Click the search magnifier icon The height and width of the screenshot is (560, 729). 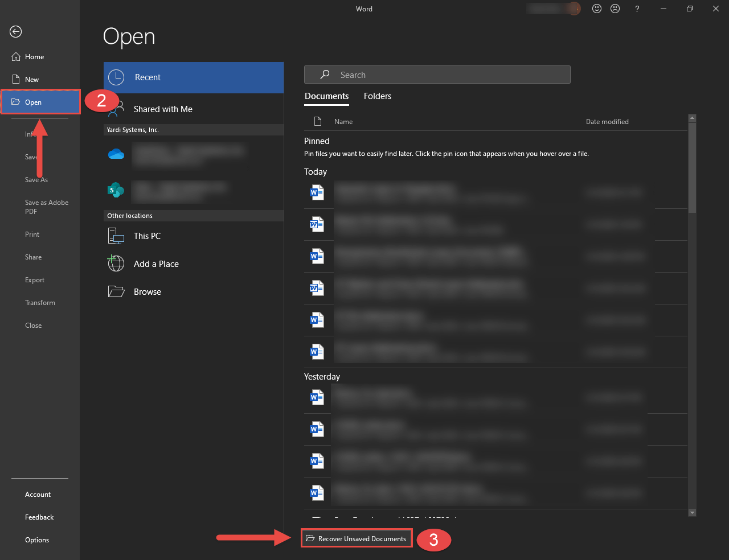[325, 75]
